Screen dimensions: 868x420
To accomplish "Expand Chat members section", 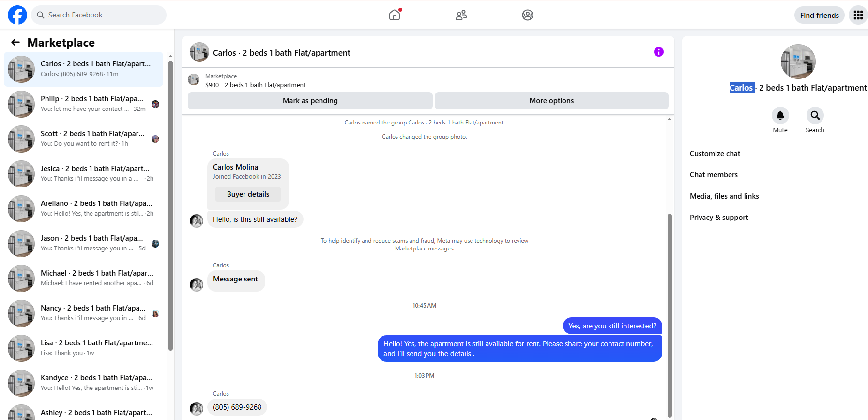I will pyautogui.click(x=714, y=175).
